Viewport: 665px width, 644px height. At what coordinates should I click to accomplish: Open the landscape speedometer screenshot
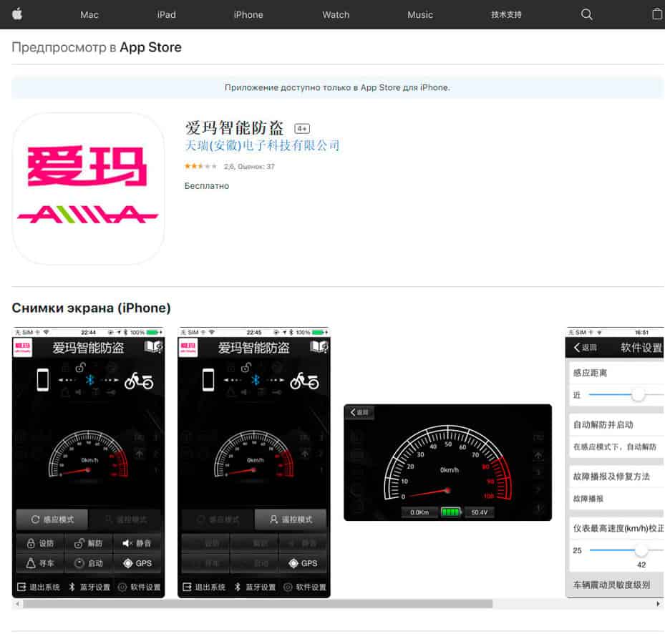point(447,462)
